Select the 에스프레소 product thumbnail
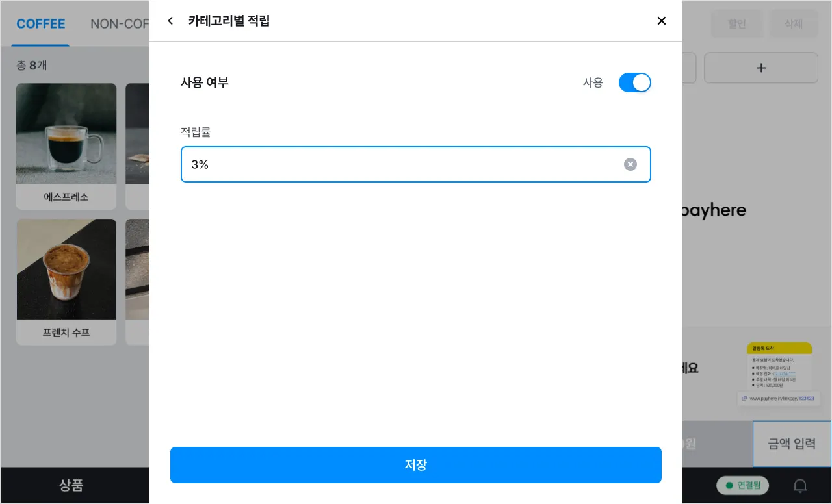832x504 pixels. (66, 133)
